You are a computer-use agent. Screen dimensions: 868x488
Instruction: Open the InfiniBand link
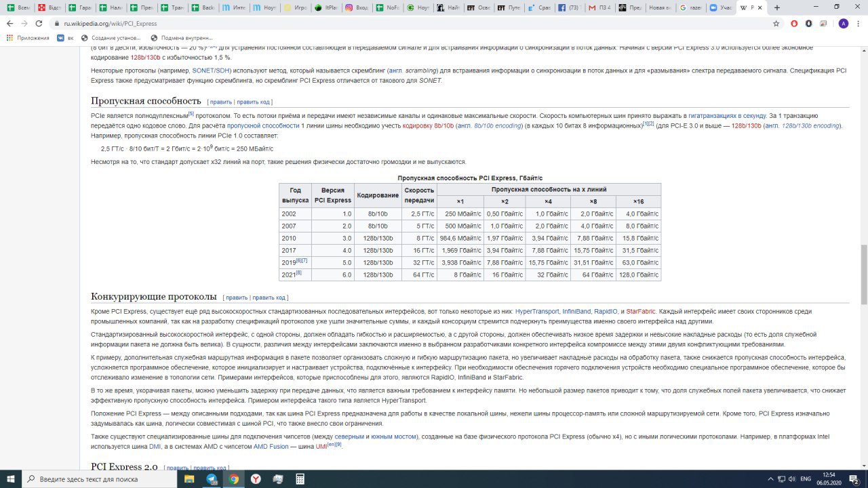(577, 311)
